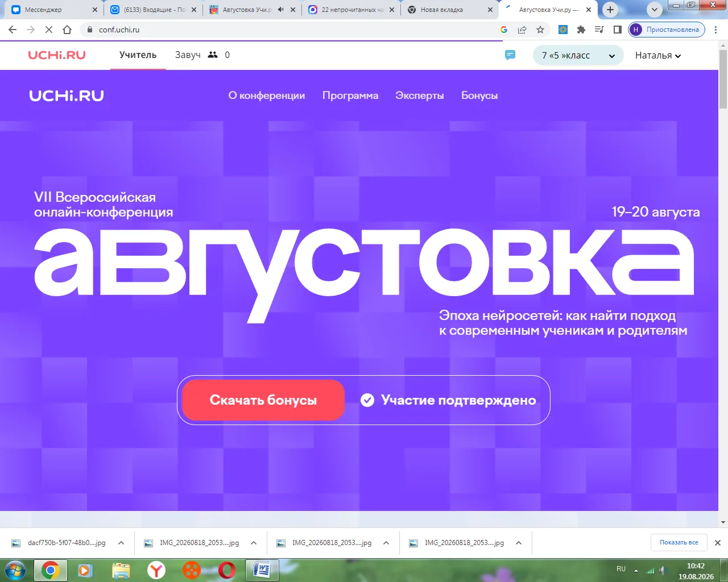
Task: Close the Новая вкладка tab
Action: pyautogui.click(x=491, y=10)
